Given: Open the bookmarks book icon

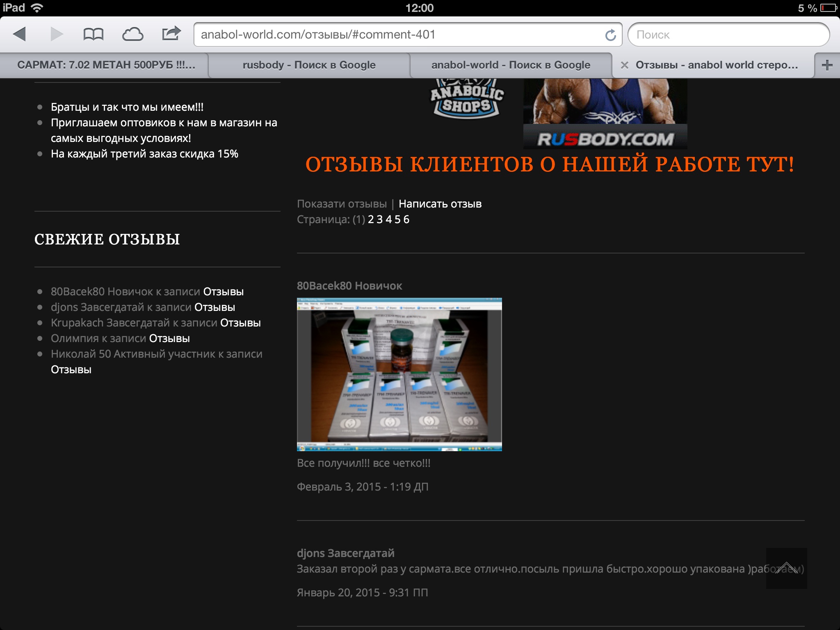Looking at the screenshot, I should click(x=93, y=34).
